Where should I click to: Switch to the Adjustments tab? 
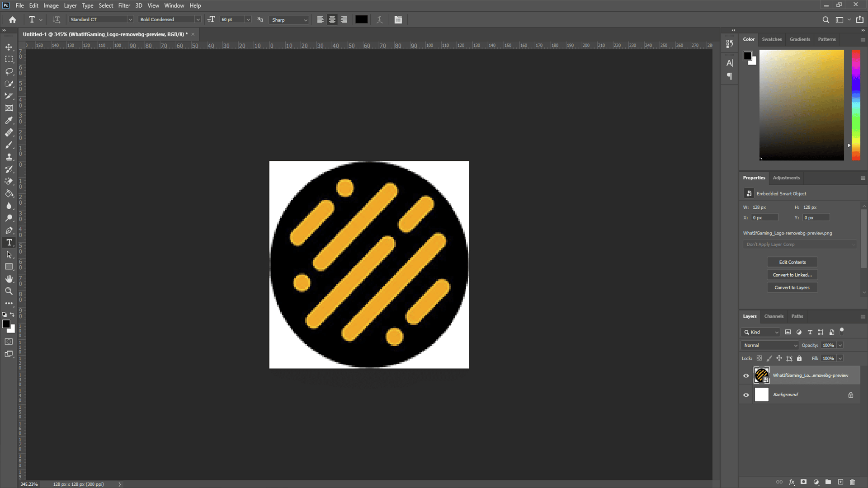(x=786, y=178)
